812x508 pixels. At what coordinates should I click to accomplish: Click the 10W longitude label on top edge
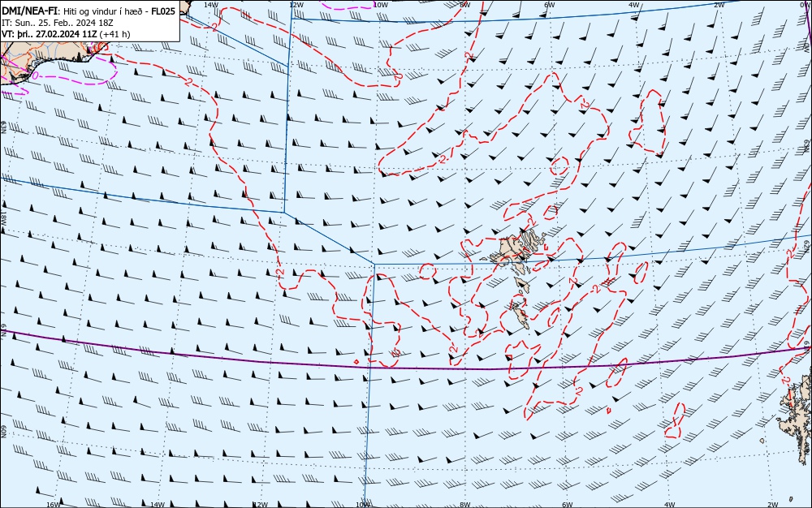pos(381,4)
